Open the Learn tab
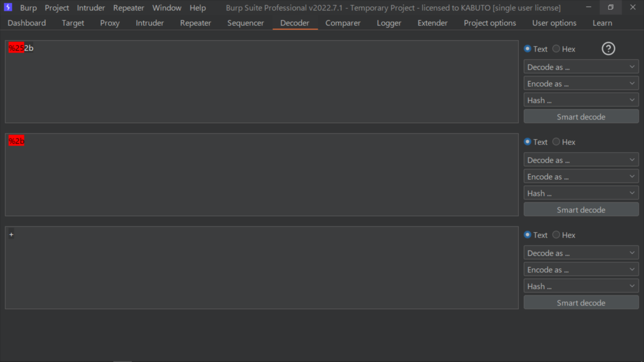The image size is (644, 362). (x=602, y=23)
